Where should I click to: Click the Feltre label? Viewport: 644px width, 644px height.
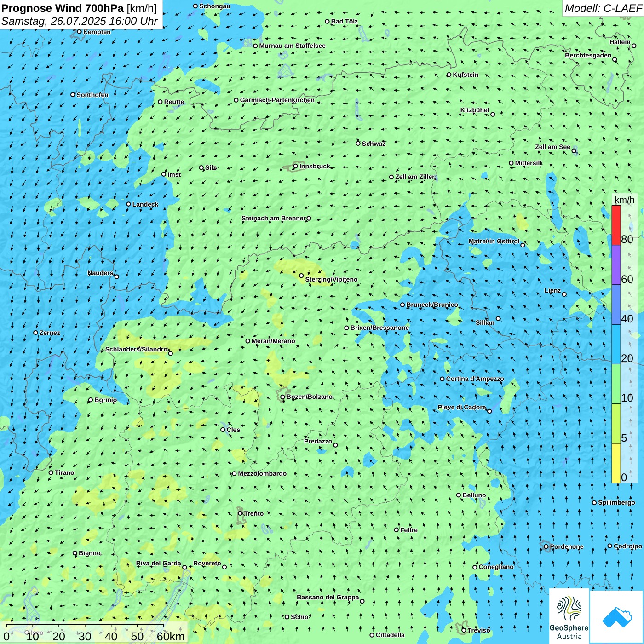(409, 530)
